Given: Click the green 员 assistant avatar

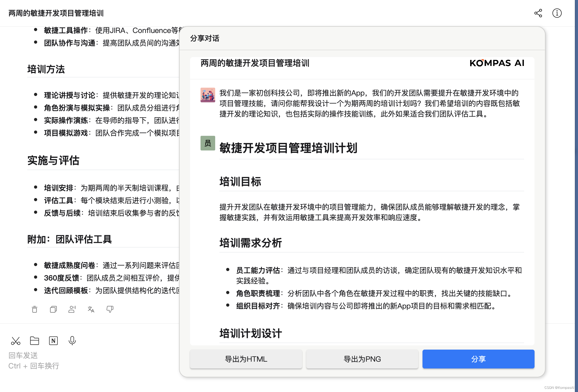Looking at the screenshot, I should point(208,143).
